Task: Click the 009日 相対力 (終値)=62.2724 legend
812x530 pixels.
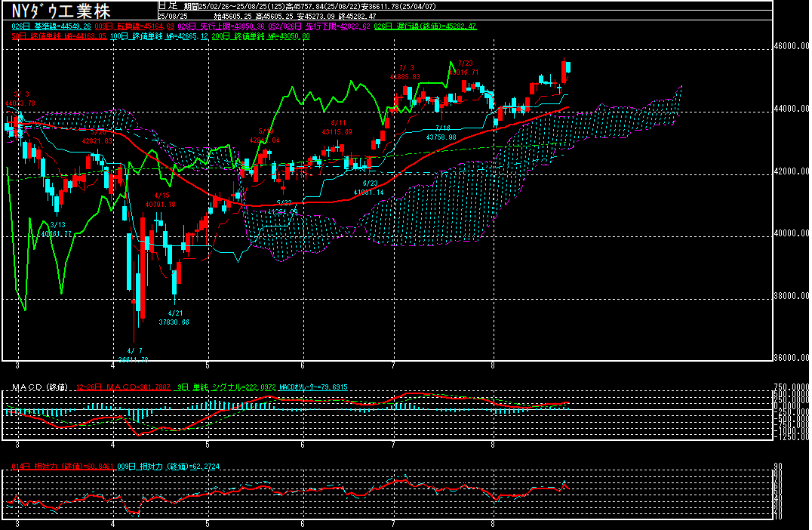Action: click(x=168, y=467)
